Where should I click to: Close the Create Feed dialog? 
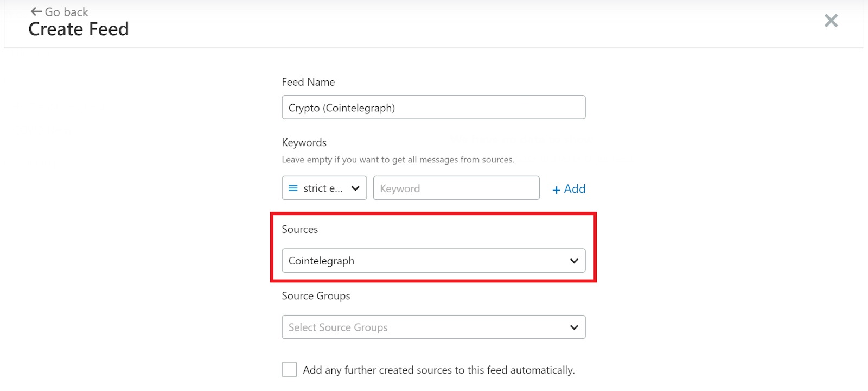(x=831, y=21)
